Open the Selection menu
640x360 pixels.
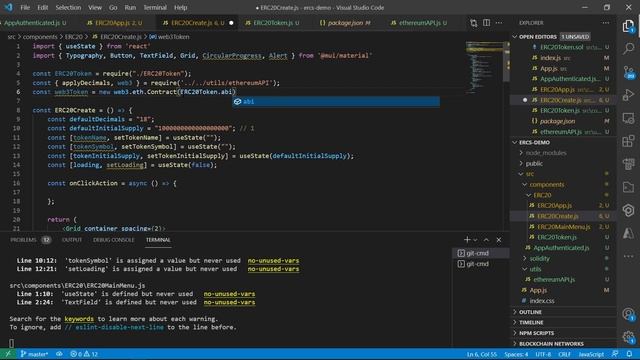68,7
